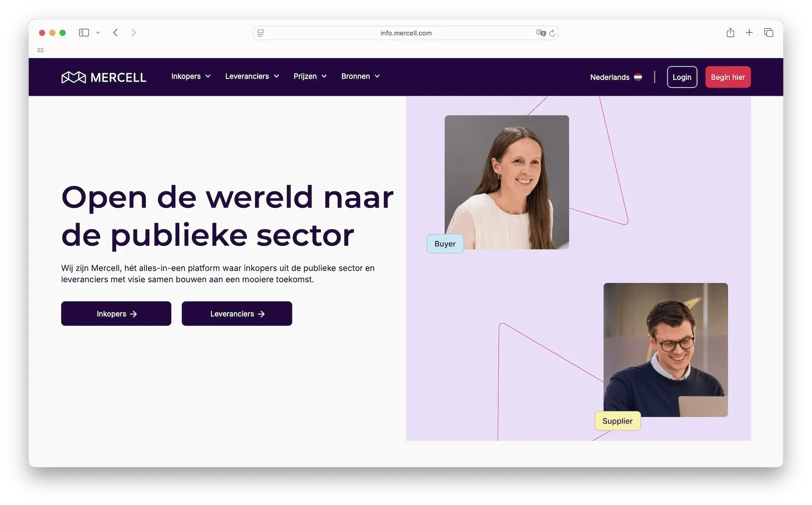This screenshot has width=812, height=505.
Task: Open the page reader icon in the address bar
Action: (261, 33)
